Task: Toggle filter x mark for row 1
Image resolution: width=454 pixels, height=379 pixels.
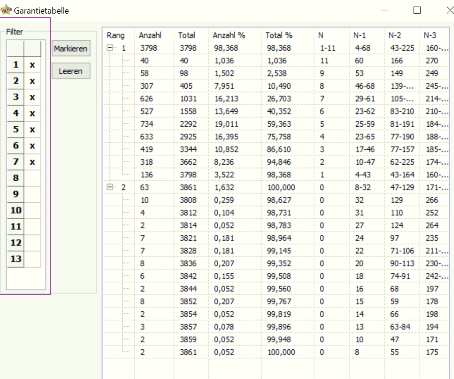Action: (x=32, y=65)
